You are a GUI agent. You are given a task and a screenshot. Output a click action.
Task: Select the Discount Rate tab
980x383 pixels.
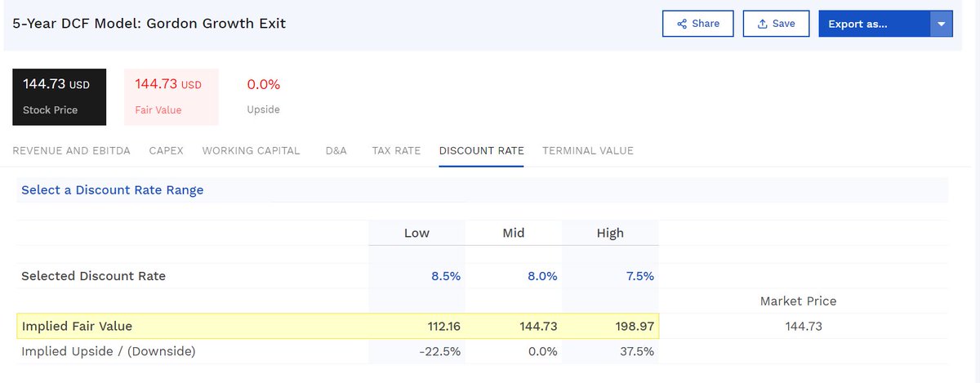(x=481, y=150)
